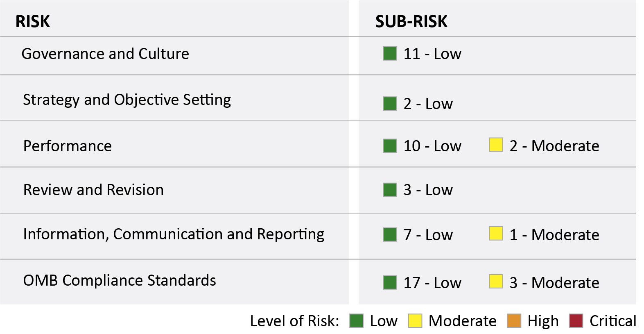Screen dimensions: 644x334
Task: Click Strategy and Objective Setting text
Action: (127, 100)
